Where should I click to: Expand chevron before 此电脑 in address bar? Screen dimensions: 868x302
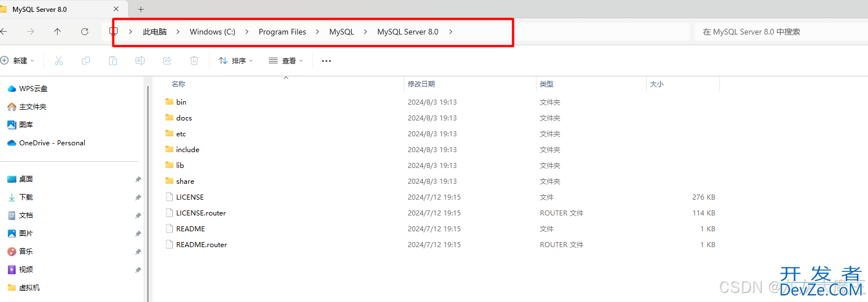click(130, 32)
